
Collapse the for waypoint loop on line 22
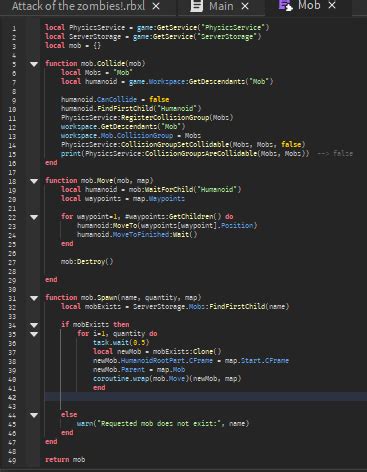pyautogui.click(x=34, y=217)
